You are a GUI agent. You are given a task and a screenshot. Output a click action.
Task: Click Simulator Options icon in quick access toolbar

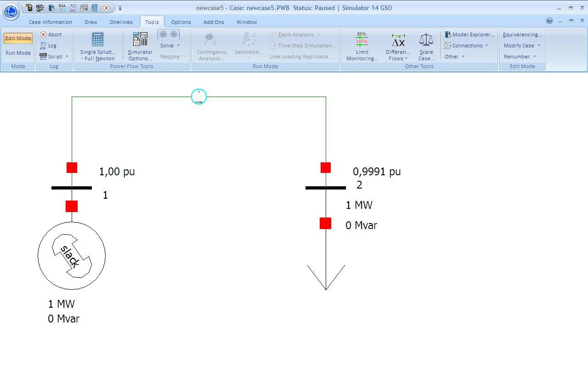point(84,8)
